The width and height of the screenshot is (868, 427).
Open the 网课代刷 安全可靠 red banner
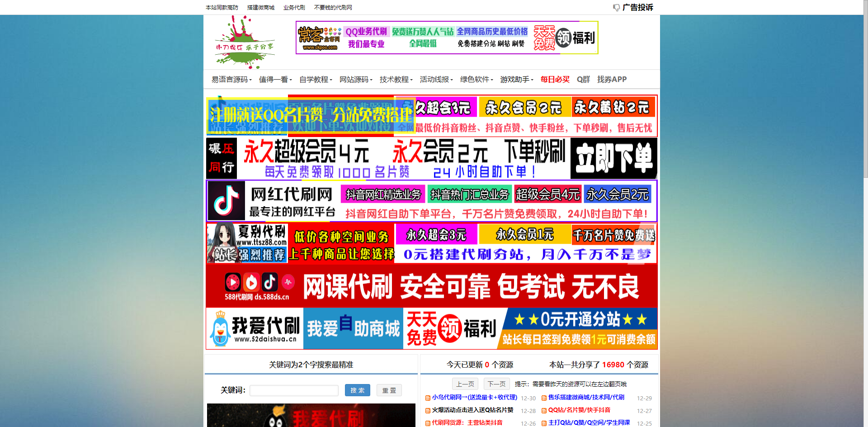click(x=432, y=286)
